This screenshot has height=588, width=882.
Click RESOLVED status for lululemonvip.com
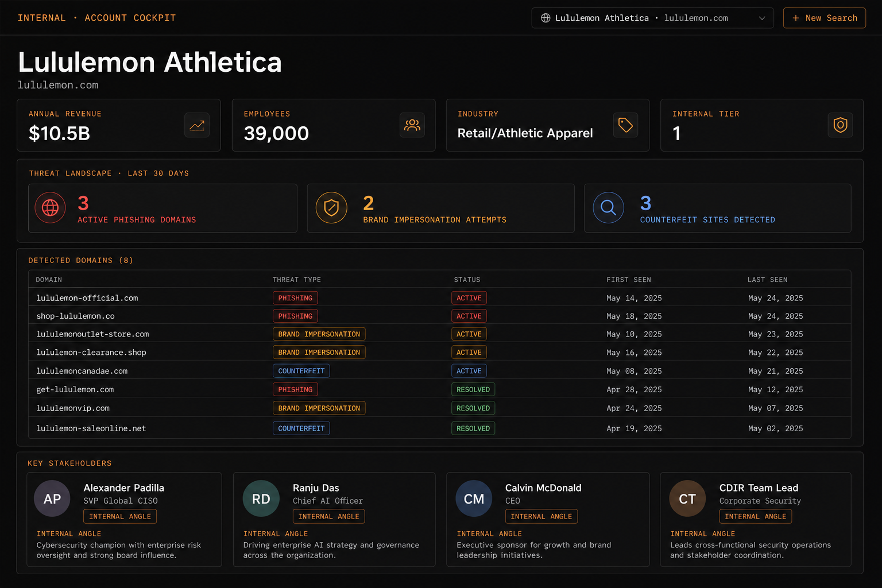click(473, 408)
